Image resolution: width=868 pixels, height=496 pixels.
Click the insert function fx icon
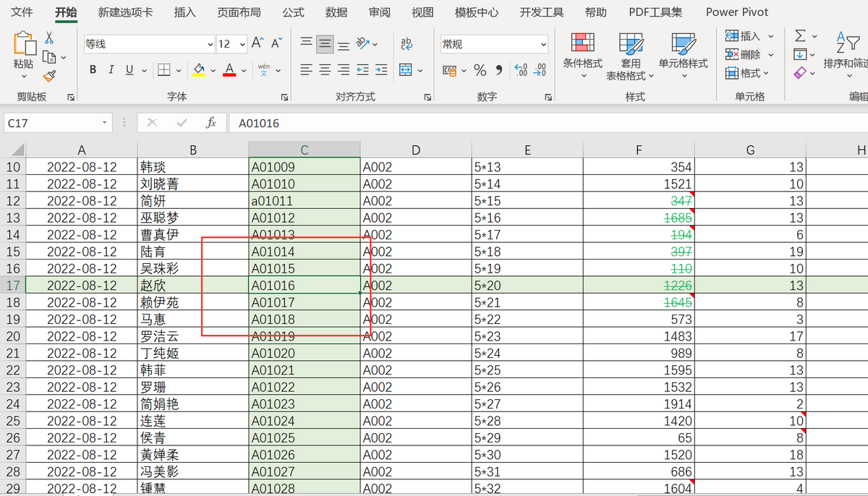click(211, 123)
